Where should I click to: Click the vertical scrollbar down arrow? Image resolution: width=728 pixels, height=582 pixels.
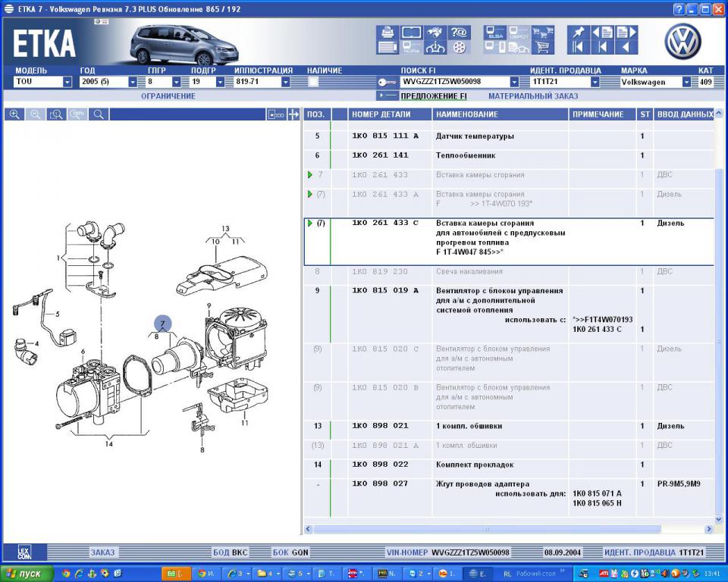[x=719, y=519]
